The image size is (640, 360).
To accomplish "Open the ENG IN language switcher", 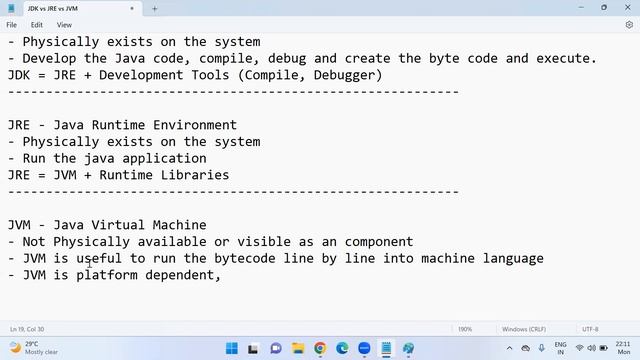I will pos(560,348).
